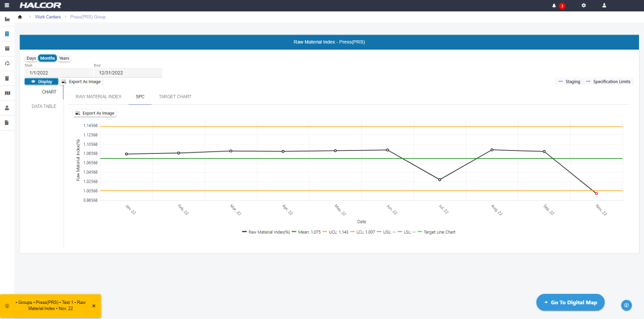Open notifications bell
The image size is (644, 319).
[x=554, y=6]
